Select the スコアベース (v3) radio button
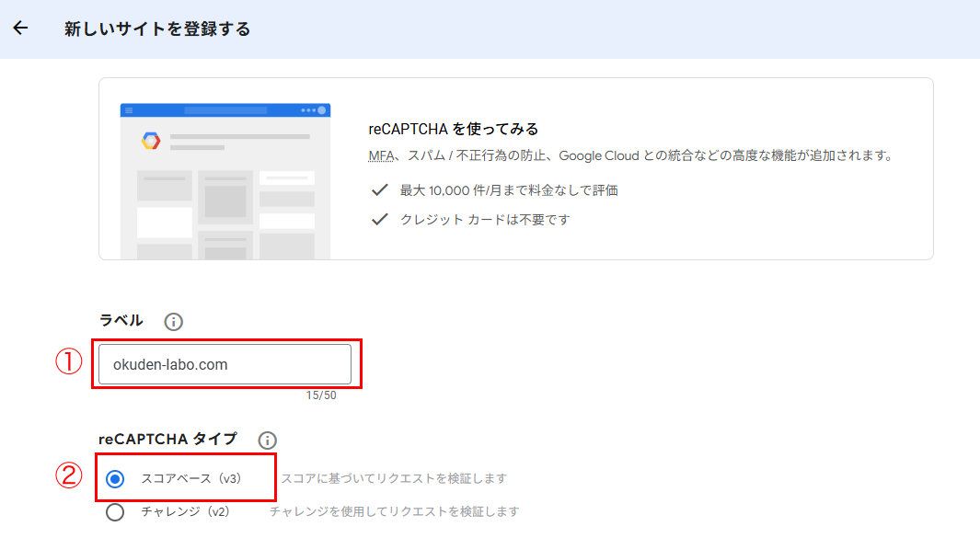Image resolution: width=980 pixels, height=538 pixels. point(115,478)
